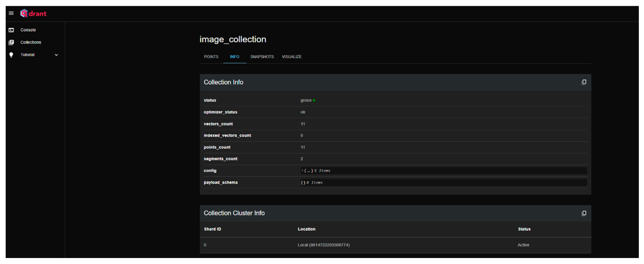This screenshot has height=264, width=644.
Task: Click the indexed_vectors_count value 0
Action: (302, 135)
